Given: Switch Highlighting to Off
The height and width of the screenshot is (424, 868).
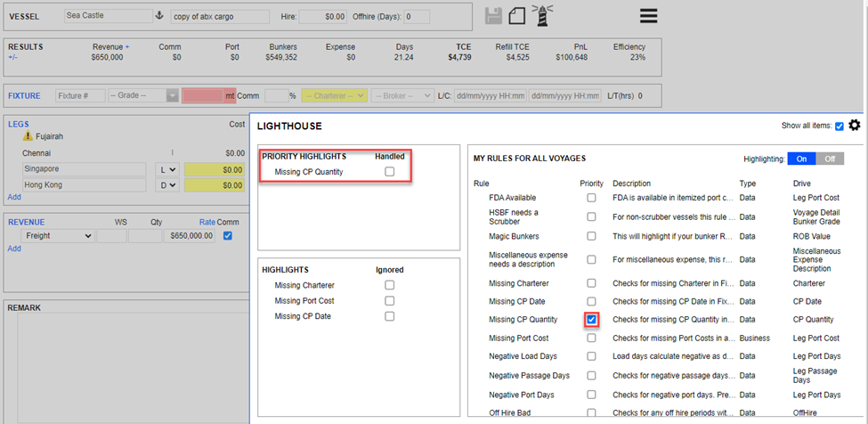Looking at the screenshot, I should [830, 159].
